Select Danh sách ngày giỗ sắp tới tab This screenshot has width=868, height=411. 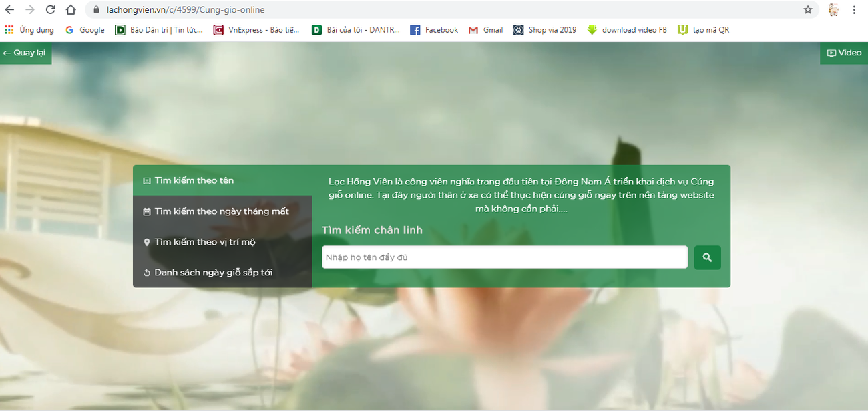[222, 273]
